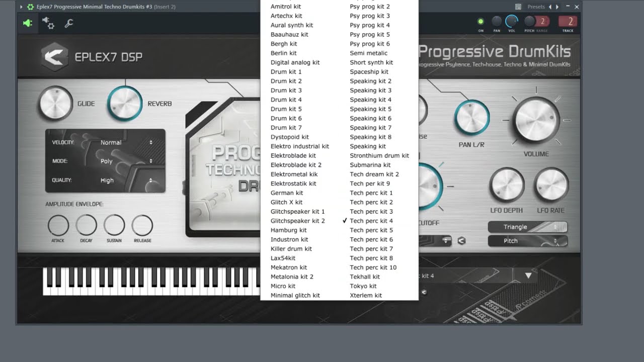The image size is (644, 362).
Task: Click the GLIDE knob
Action: coord(55,104)
